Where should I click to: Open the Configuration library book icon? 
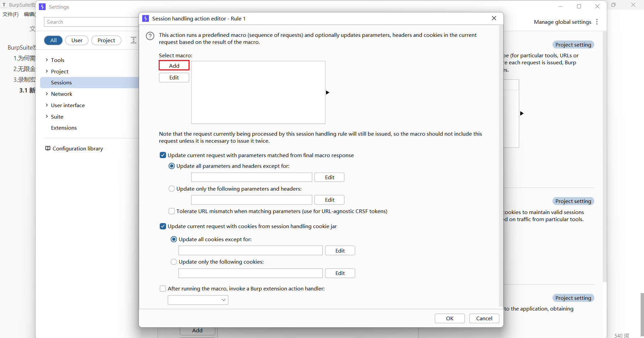tap(48, 148)
